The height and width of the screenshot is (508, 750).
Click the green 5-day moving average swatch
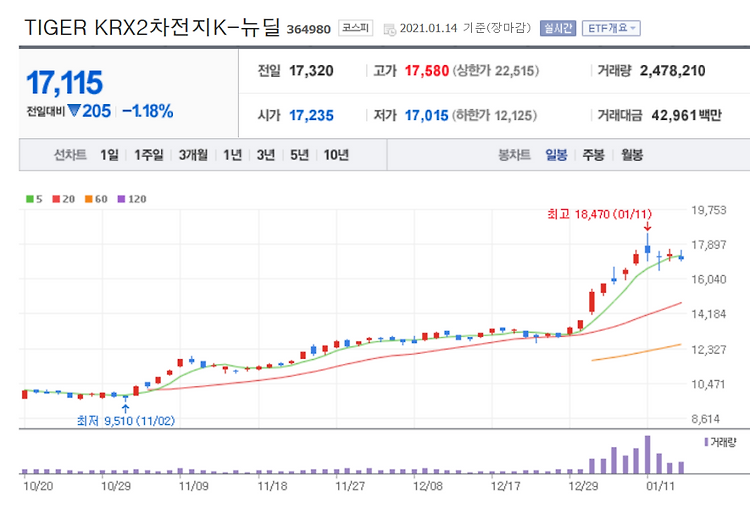30,199
